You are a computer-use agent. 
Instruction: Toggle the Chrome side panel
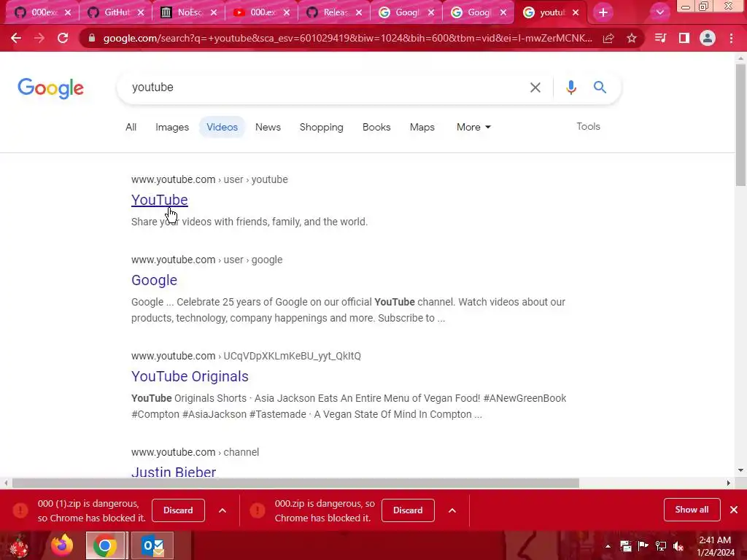(684, 38)
